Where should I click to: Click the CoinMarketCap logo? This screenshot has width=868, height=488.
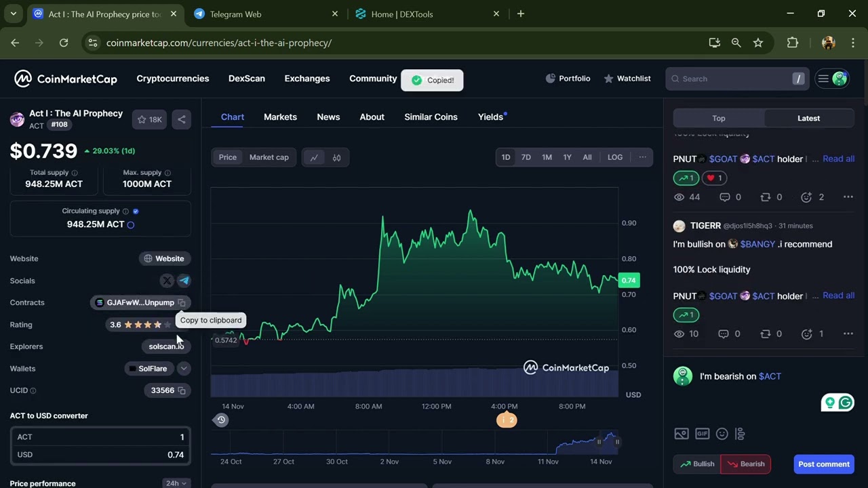[66, 79]
